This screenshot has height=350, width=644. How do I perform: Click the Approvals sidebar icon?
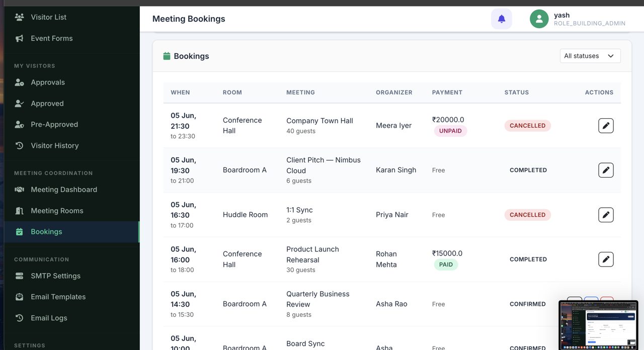click(19, 82)
